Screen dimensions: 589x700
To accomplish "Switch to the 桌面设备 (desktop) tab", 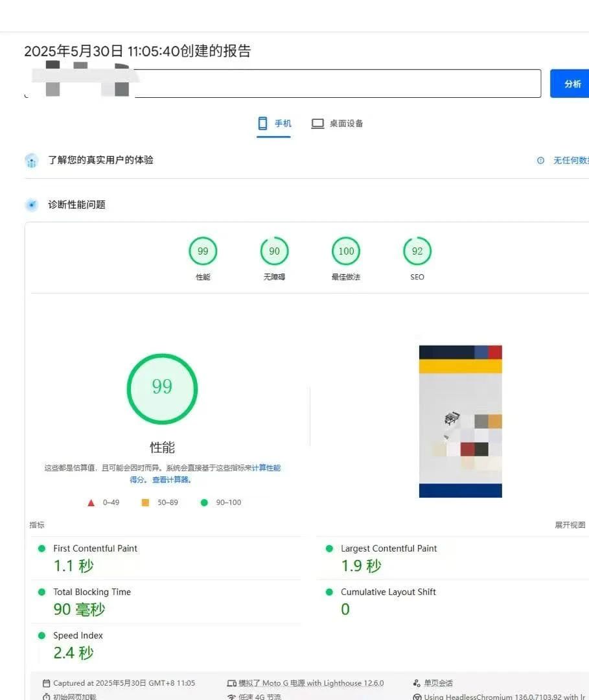I will point(337,124).
